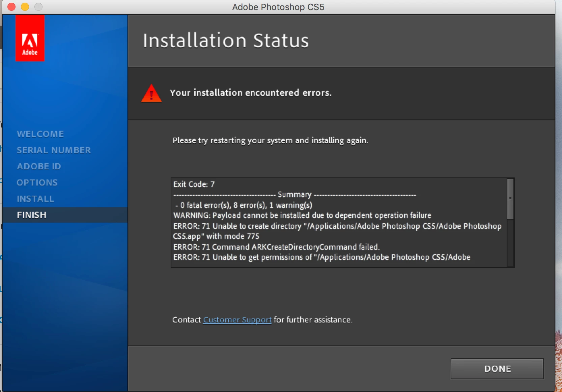Click the red Adobe logo
562x392 pixels.
30,38
